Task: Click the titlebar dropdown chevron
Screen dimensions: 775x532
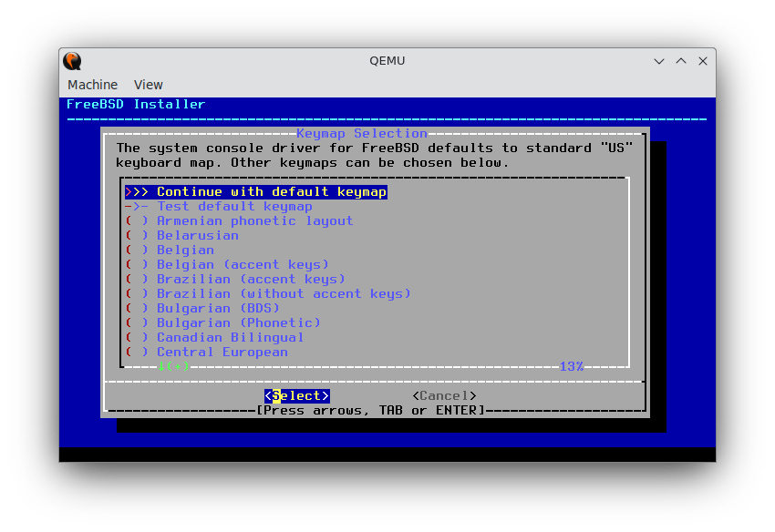Action: 658,61
